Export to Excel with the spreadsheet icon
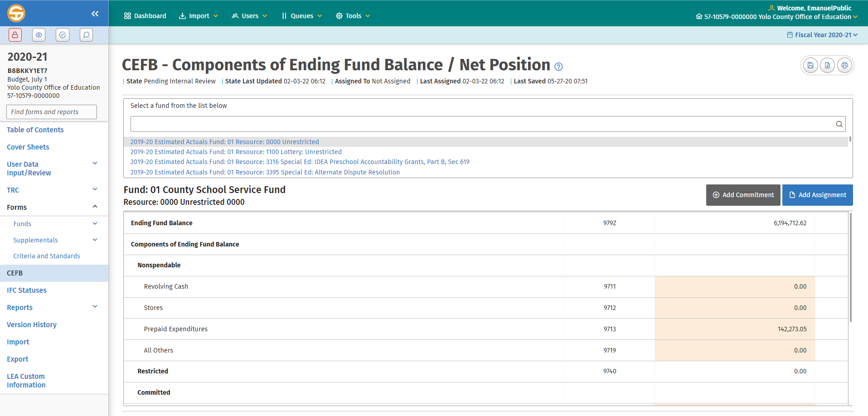Screen dimensions: 868x416 827,65
